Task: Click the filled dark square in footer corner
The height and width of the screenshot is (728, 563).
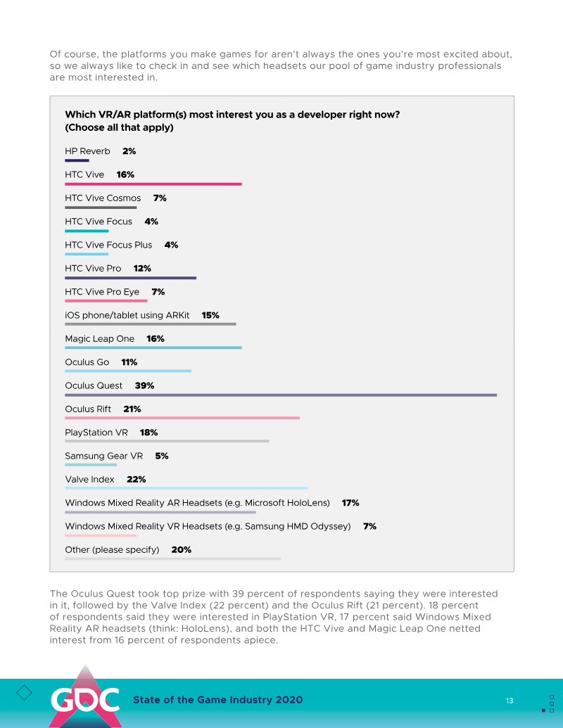Action: click(x=543, y=710)
